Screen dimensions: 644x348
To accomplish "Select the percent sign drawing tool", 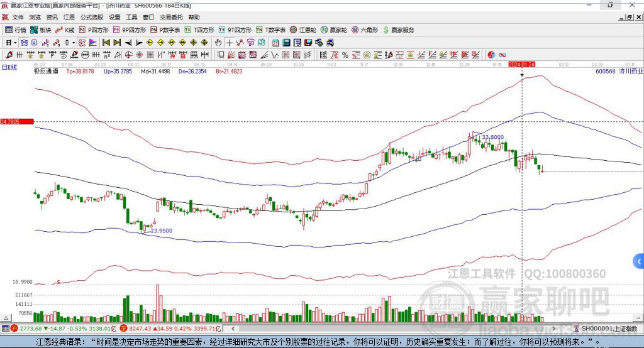I will [345, 55].
